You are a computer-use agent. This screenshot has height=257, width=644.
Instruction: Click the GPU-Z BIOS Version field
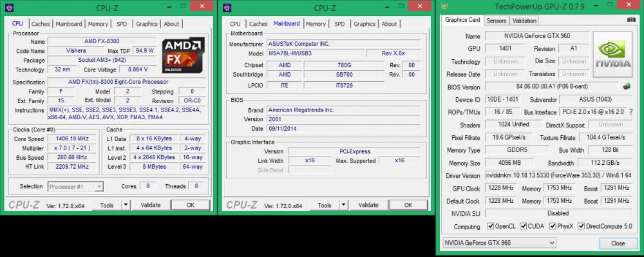point(551,86)
